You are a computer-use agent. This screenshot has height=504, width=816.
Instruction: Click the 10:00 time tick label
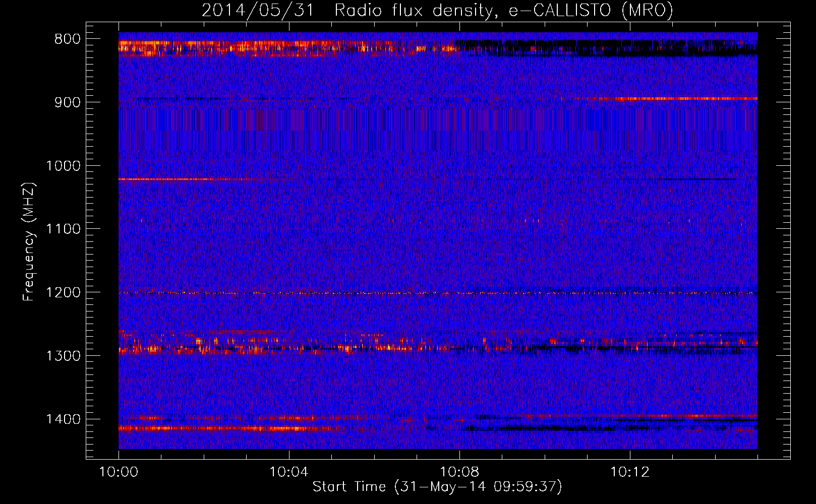tap(119, 472)
